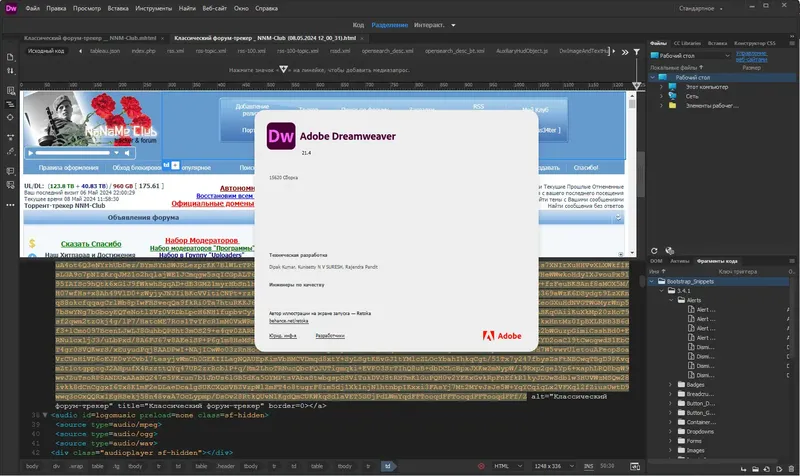Screen dimensions: 800x476
Task: Open the Standard workspace dropdown
Action: 701,8
